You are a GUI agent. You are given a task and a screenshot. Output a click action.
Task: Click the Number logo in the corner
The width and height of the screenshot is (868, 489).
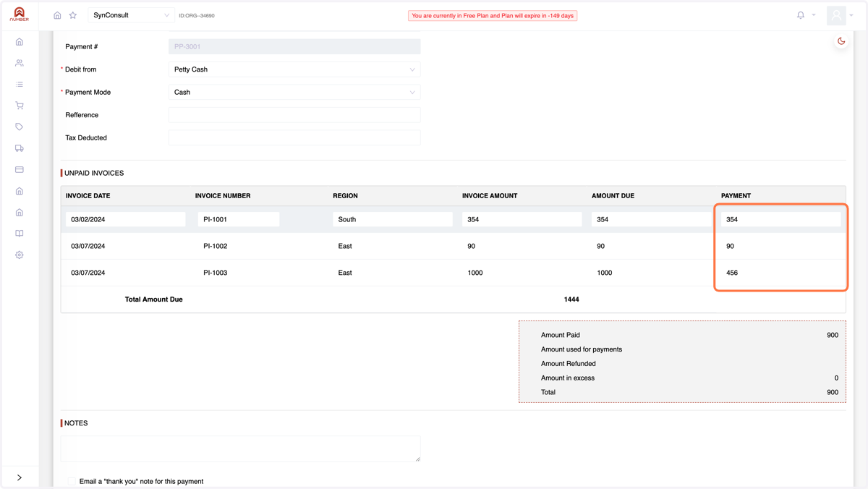[x=20, y=14]
